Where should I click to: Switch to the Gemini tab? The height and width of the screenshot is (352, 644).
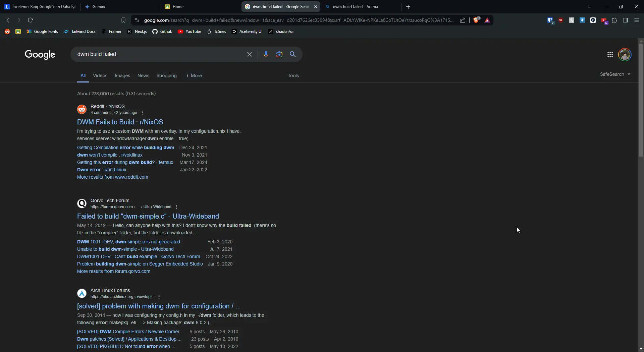[120, 7]
